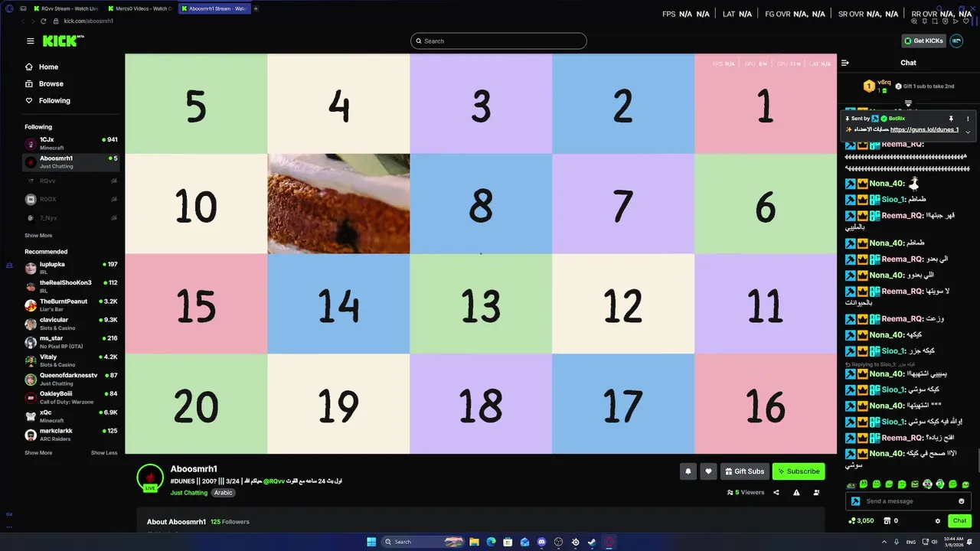Screen dimensions: 980x551
Task: Expand the pinned message chevron
Action: click(967, 132)
